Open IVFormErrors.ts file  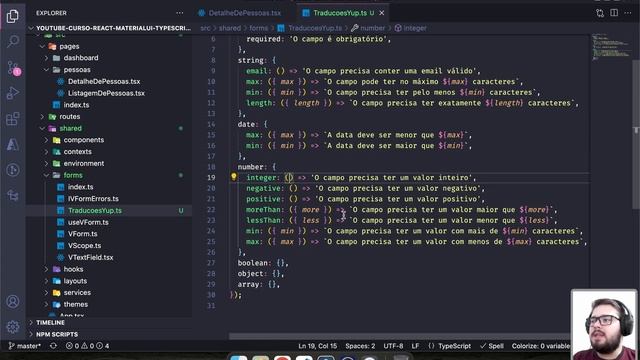click(93, 199)
